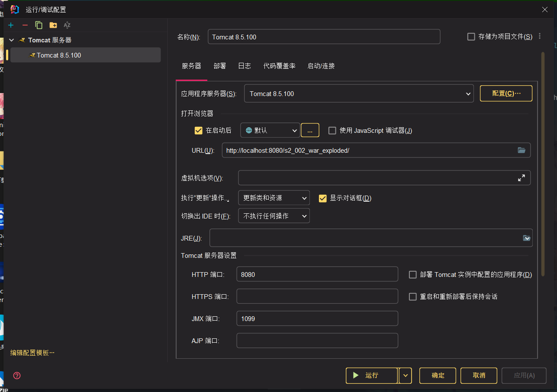
Task: Create new folder for configurations
Action: (x=53, y=25)
